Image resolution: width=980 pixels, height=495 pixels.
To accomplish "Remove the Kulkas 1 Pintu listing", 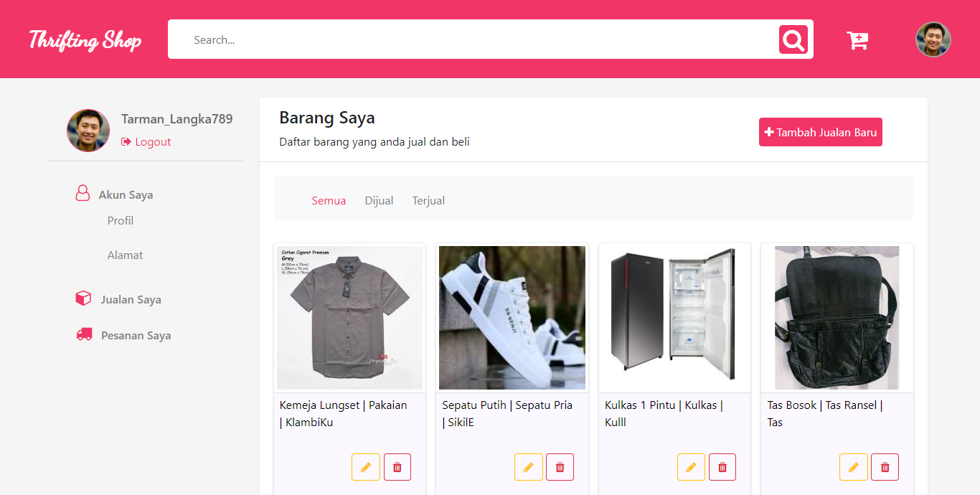I will tap(722, 467).
